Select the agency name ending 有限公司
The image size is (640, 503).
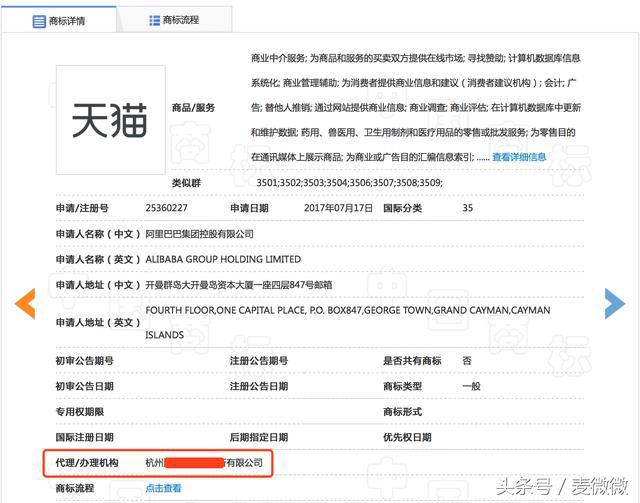204,463
